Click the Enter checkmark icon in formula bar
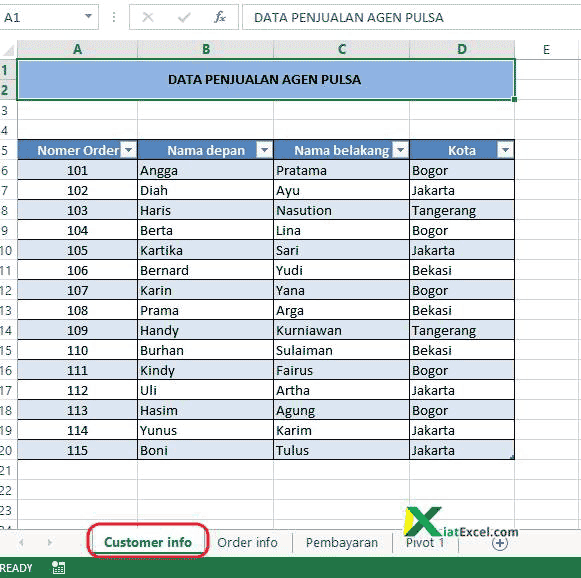 click(x=184, y=17)
